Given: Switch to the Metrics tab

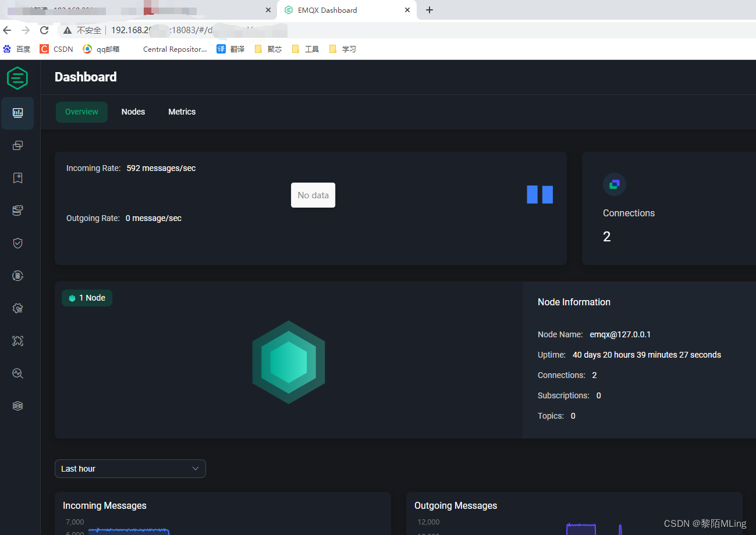Looking at the screenshot, I should coord(182,112).
